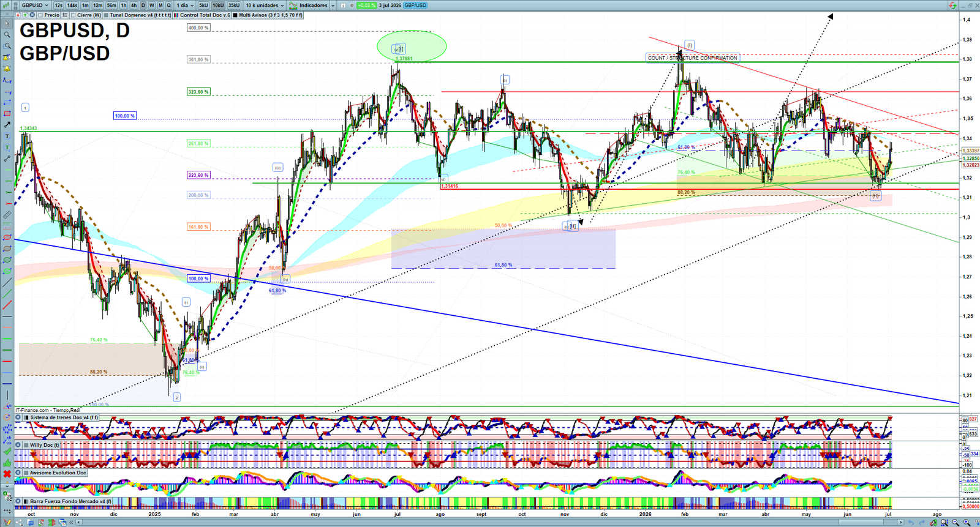This screenshot has width=980, height=527.
Task: Select the green diagonal line tool
Action: point(7,294)
